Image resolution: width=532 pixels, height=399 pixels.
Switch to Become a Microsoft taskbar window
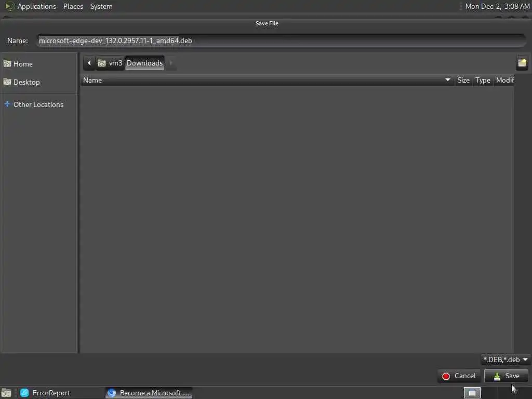pyautogui.click(x=149, y=393)
